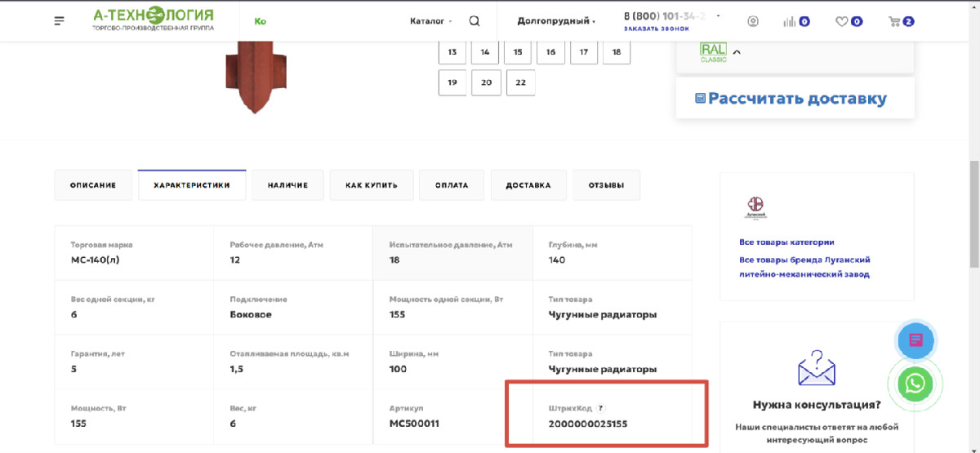Image resolution: width=980 pixels, height=453 pixels.
Task: Select section count 20
Action: (x=486, y=82)
